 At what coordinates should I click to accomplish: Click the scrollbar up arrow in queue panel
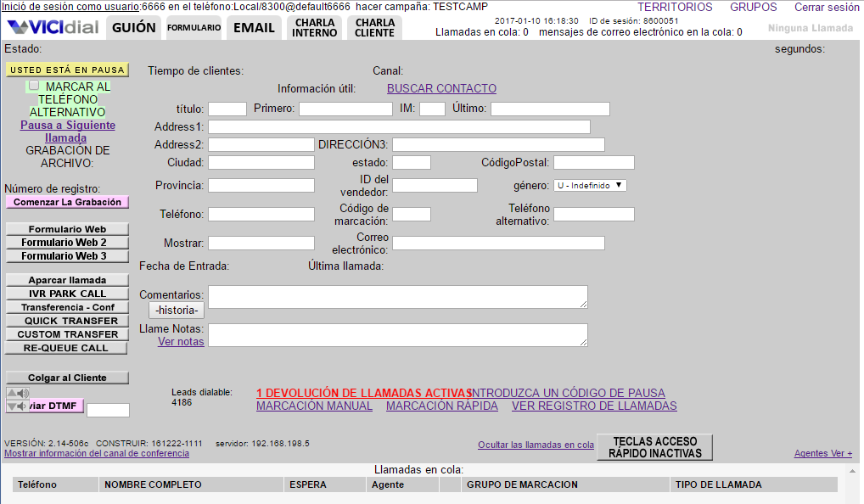tap(852, 471)
